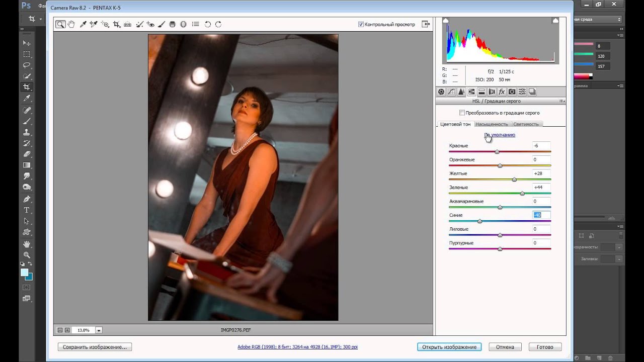Screen dimensions: 644x362
Task: Zoom in with the plus button
Action: [x=67, y=330]
